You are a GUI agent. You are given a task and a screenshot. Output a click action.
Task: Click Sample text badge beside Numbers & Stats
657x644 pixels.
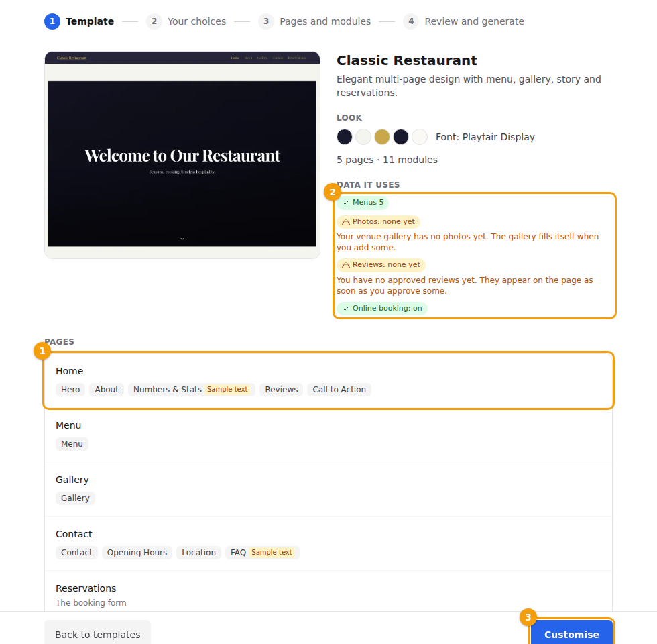click(227, 390)
